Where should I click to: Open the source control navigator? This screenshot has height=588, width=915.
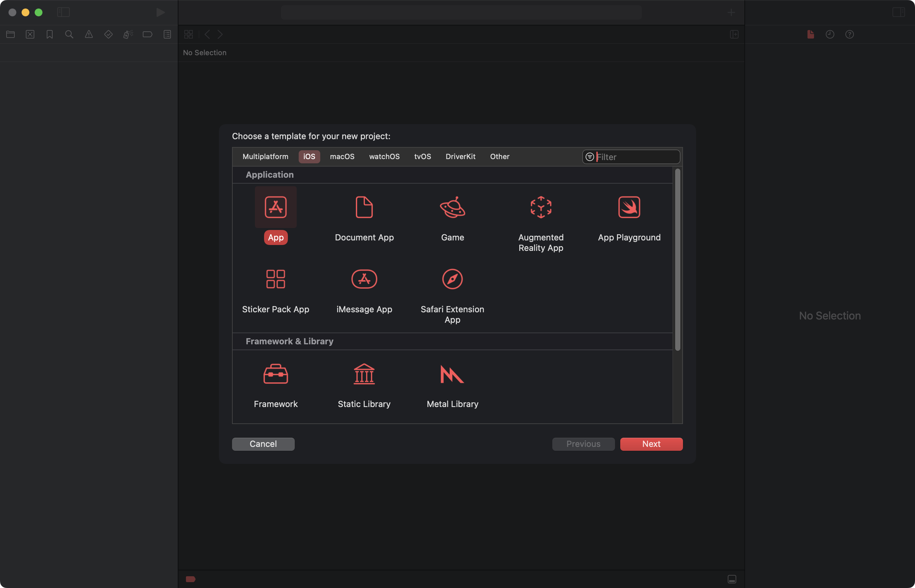point(30,34)
